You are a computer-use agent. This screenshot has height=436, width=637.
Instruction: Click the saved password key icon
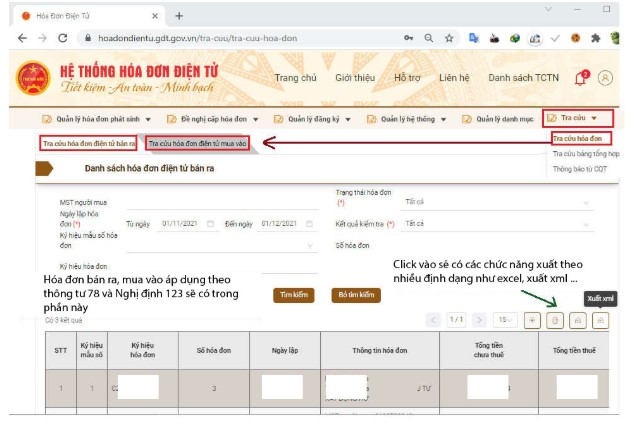408,38
